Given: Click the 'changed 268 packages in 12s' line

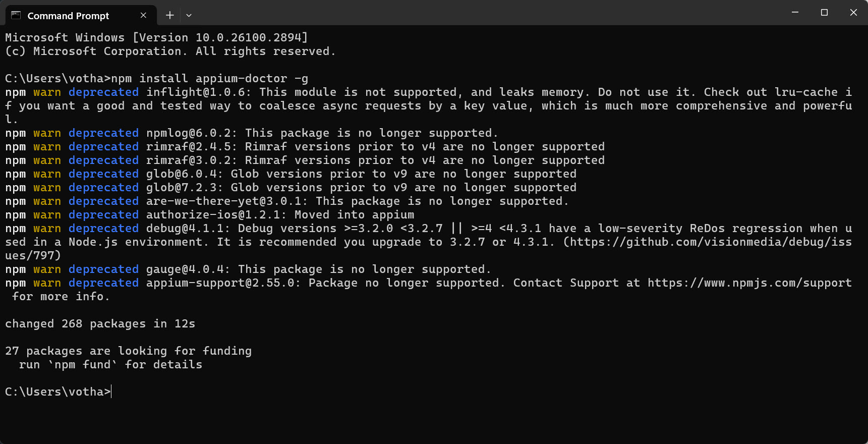Looking at the screenshot, I should pos(100,324).
